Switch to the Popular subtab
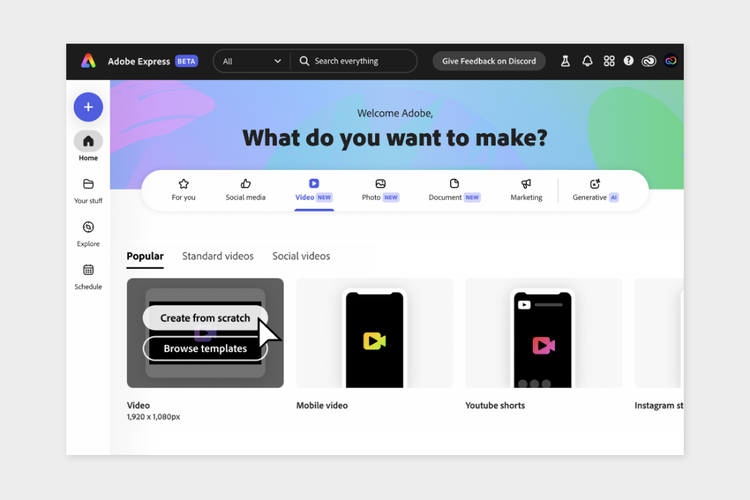The image size is (750, 500). [145, 256]
